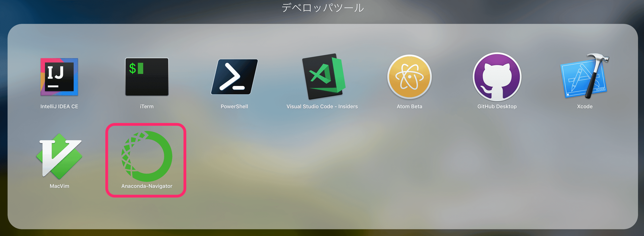Open IntelliJ IDEA CE app icon
This screenshot has width=644, height=236.
pyautogui.click(x=59, y=77)
